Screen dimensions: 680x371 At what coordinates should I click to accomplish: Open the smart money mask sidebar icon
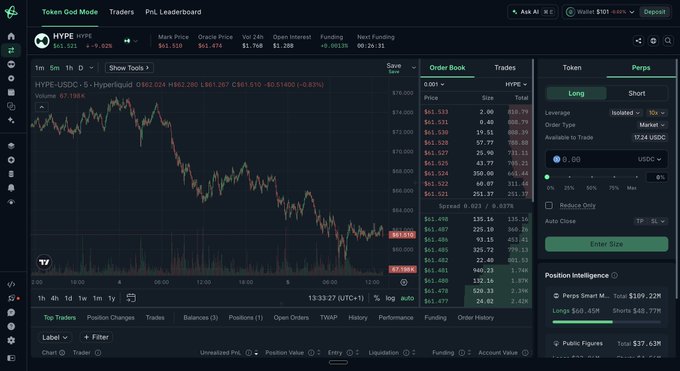coord(11,64)
